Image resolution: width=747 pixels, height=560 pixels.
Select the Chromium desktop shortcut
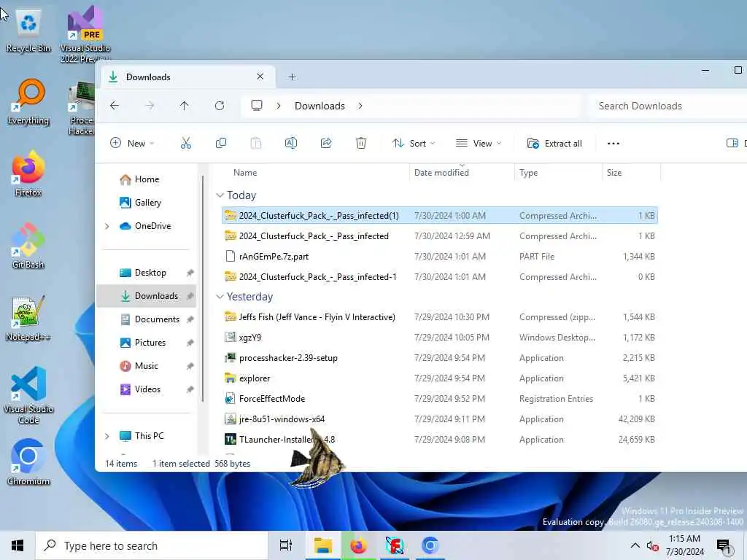coord(28,462)
